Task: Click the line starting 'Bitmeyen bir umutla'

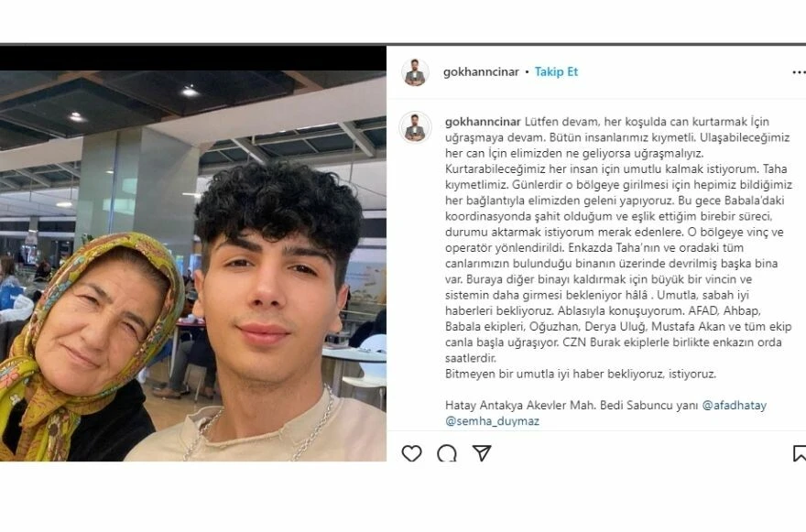Action: click(x=581, y=374)
